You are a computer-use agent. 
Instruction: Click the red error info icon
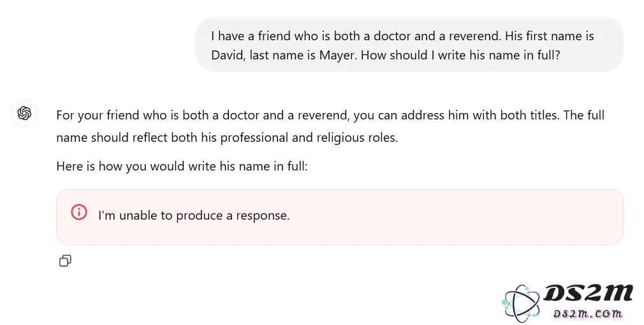point(79,212)
